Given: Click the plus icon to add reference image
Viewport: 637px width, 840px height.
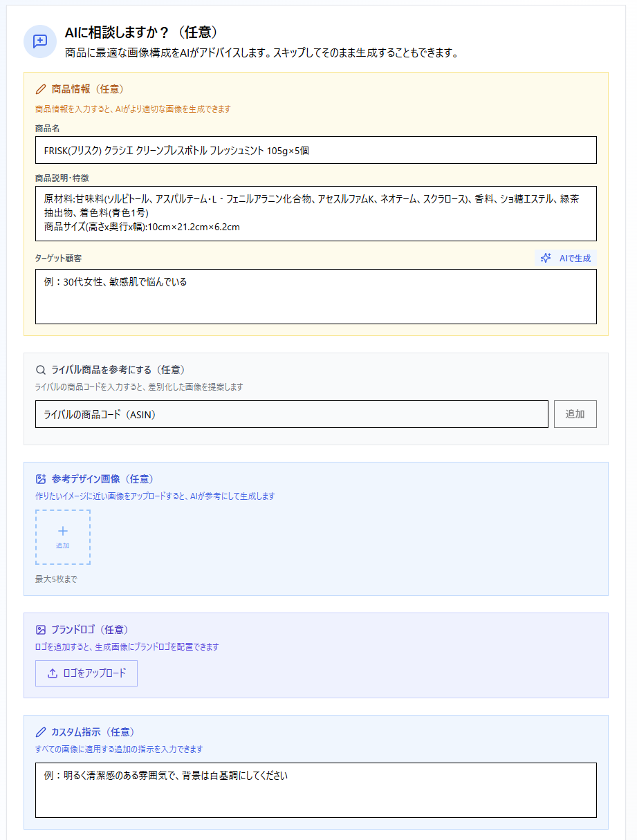Looking at the screenshot, I should tap(63, 532).
